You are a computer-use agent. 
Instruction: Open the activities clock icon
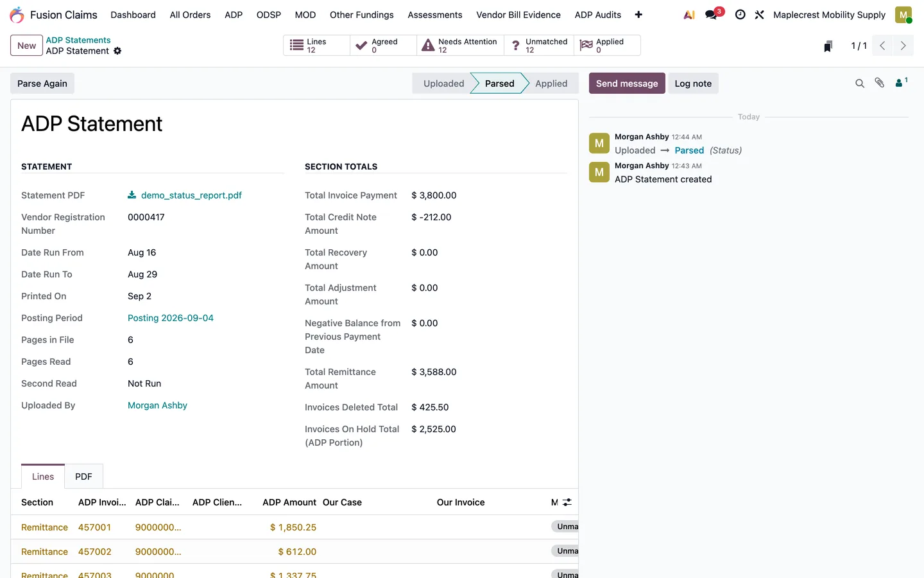click(x=740, y=15)
